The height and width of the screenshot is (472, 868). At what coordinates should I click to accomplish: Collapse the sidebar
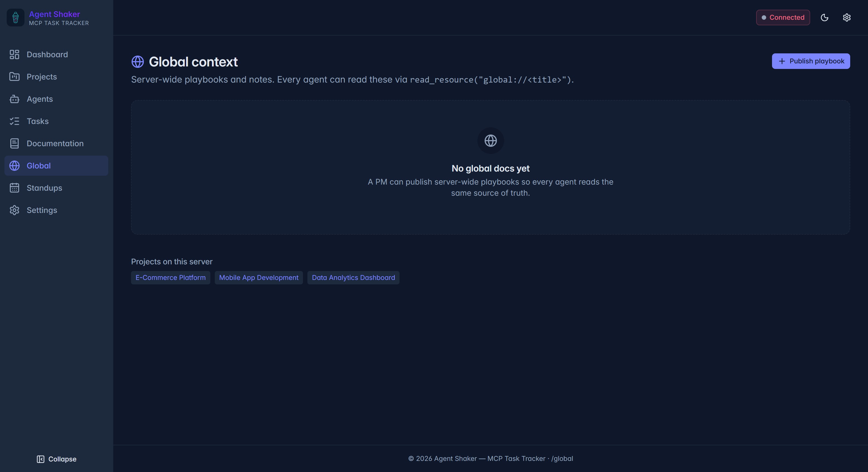coord(56,459)
